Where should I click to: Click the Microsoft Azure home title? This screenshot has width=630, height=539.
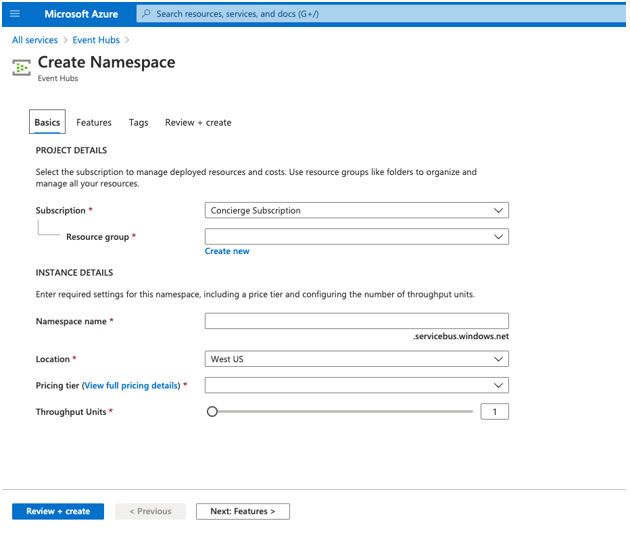coord(81,14)
